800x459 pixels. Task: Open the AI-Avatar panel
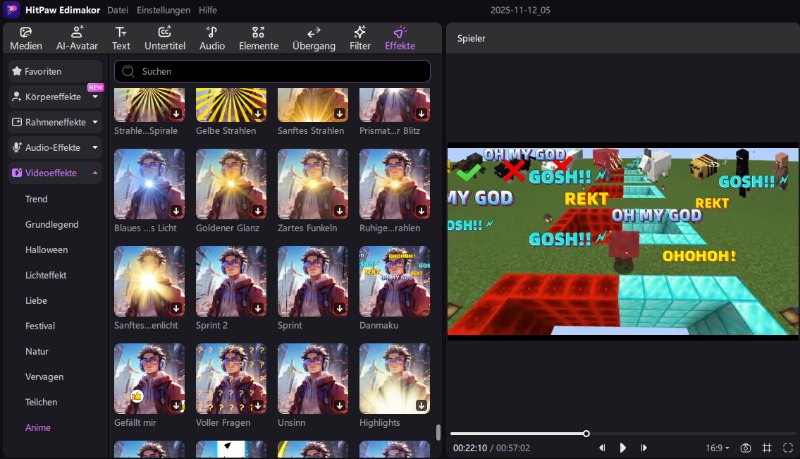[x=77, y=39]
